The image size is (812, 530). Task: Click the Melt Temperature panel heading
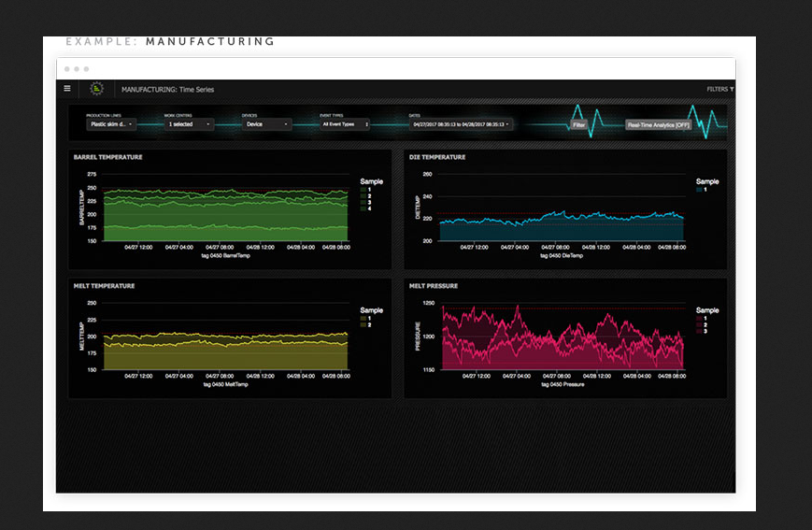[x=104, y=286]
